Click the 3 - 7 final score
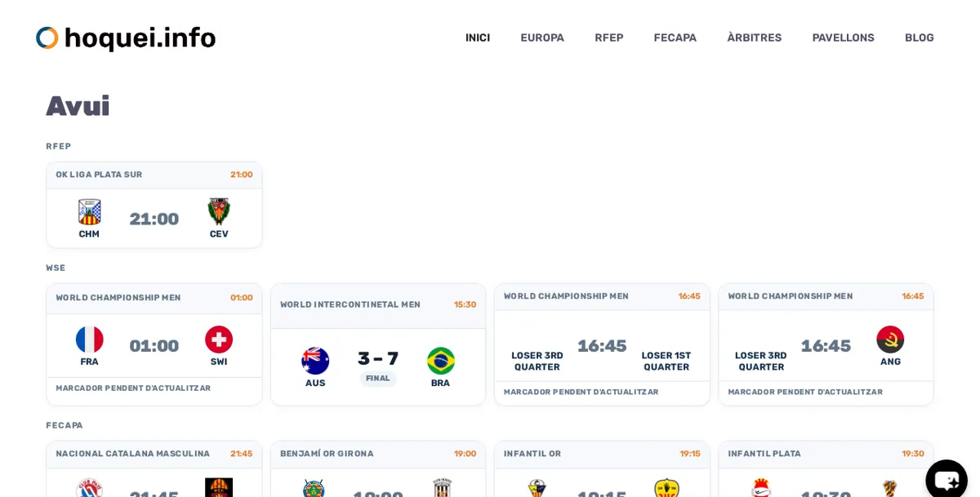 pos(378,358)
